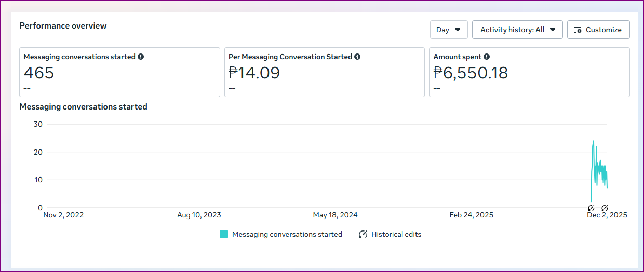
Task: Toggle Messaging conversations started legend label
Action: [287, 234]
